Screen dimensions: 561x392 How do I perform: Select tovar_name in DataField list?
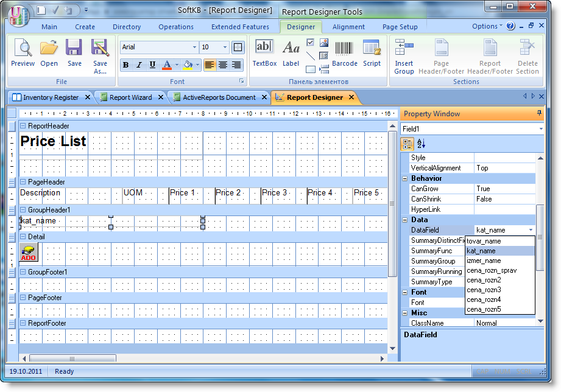click(x=500, y=241)
